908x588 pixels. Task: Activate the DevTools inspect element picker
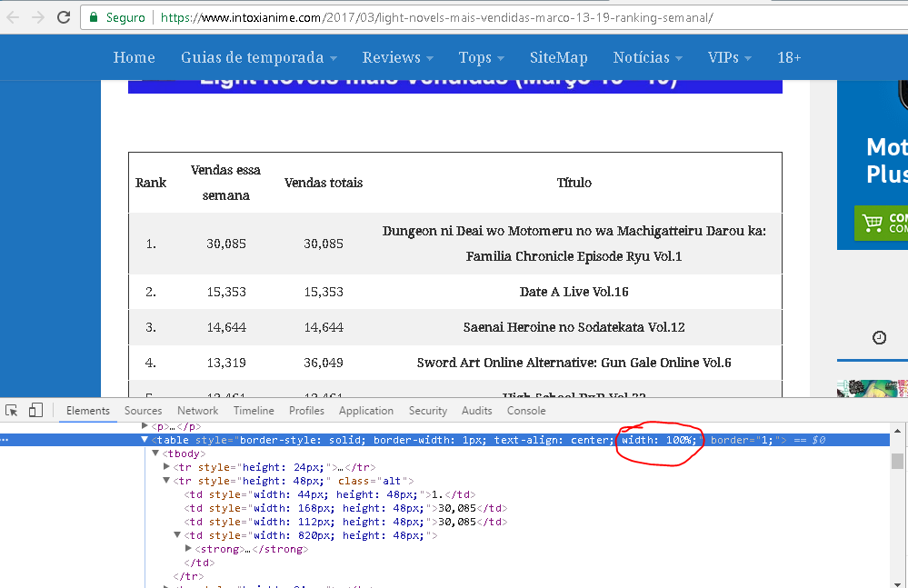click(x=12, y=411)
